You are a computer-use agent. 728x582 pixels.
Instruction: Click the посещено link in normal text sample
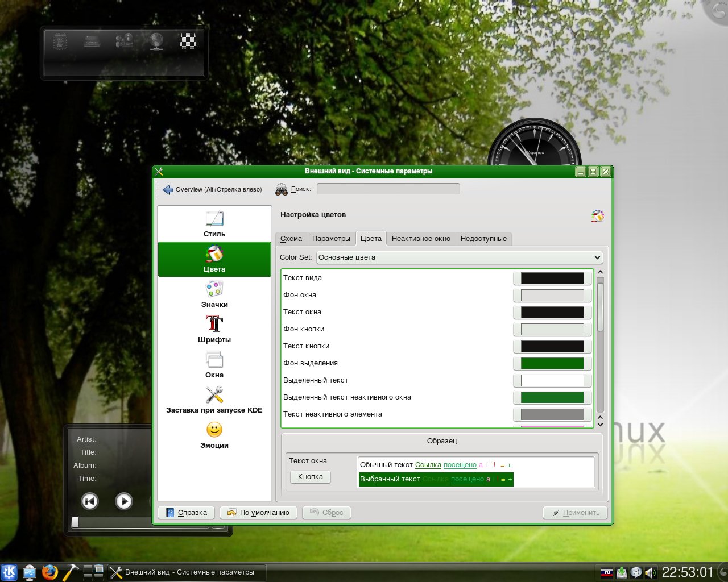pos(460,465)
